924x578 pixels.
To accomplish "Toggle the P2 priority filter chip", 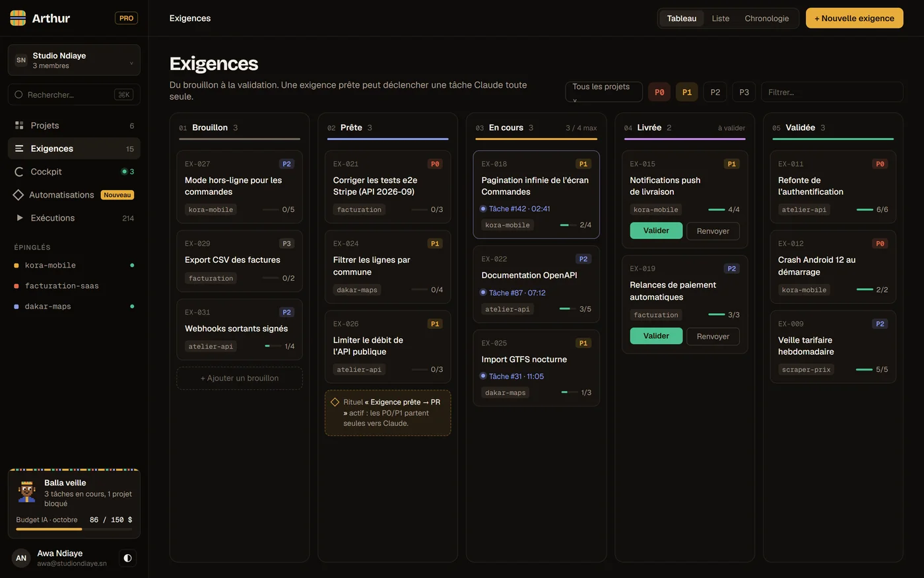I will coord(715,92).
